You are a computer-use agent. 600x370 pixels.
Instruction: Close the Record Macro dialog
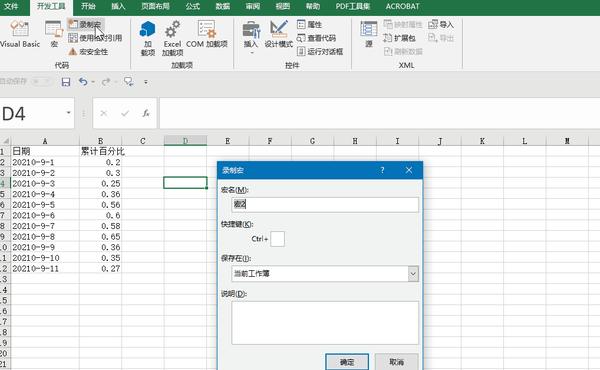(x=409, y=170)
